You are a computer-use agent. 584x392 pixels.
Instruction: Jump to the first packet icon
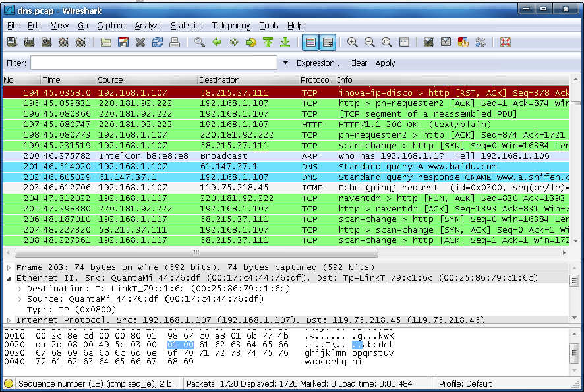268,43
